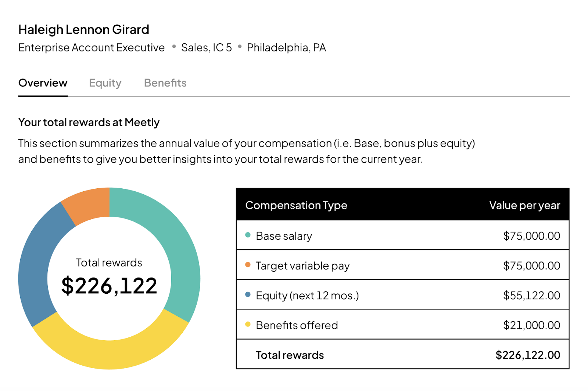Click the Value per year column header

click(x=524, y=205)
